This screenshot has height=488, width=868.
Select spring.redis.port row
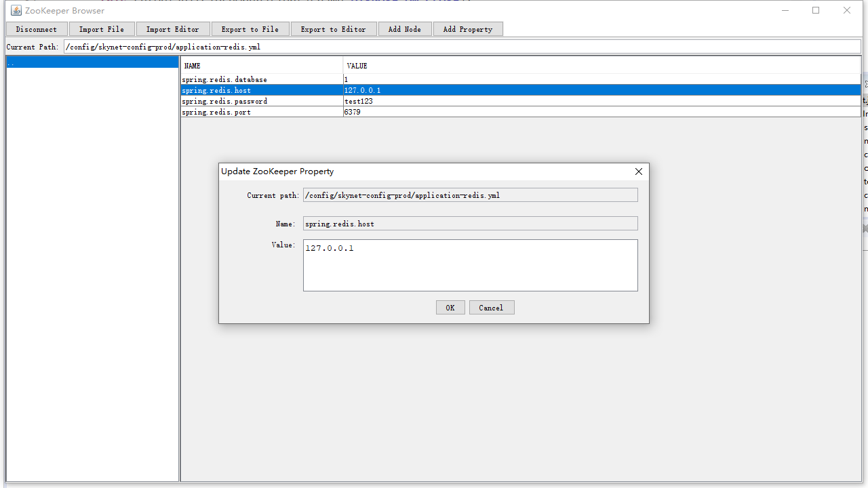pos(521,112)
